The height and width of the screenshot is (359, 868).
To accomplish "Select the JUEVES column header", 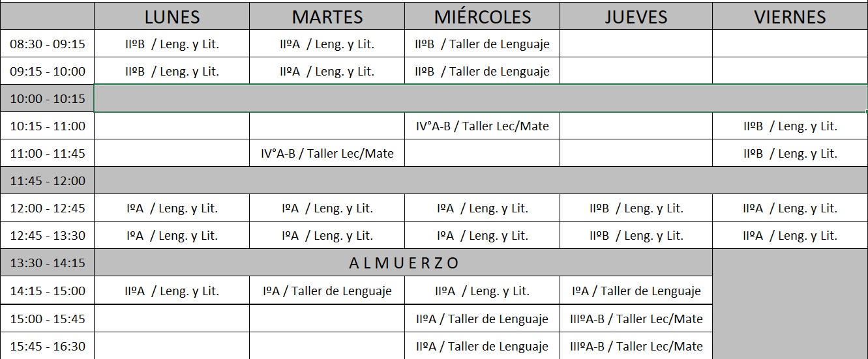I will click(x=636, y=17).
